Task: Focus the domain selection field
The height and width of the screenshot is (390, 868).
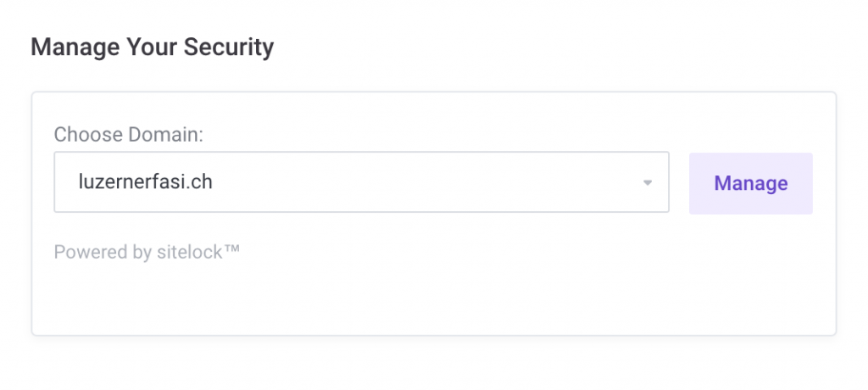Action: [339, 182]
